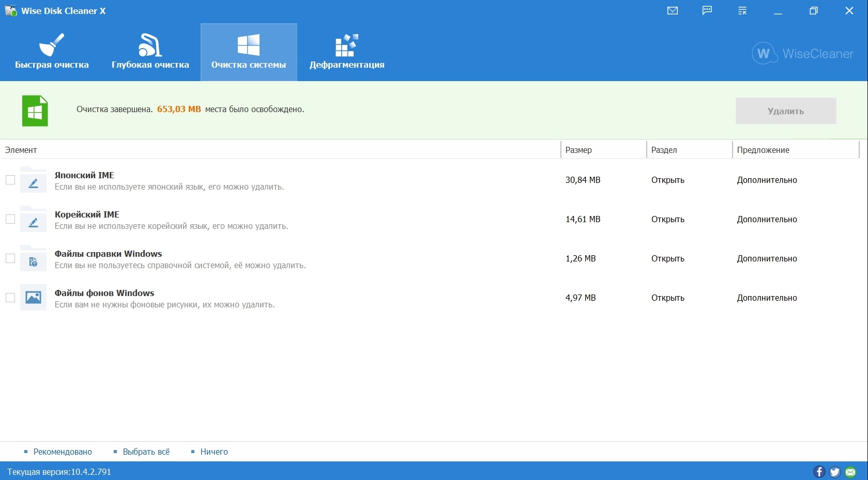868x480 pixels.
Task: Click Открыть link for Японский IME
Action: (667, 180)
